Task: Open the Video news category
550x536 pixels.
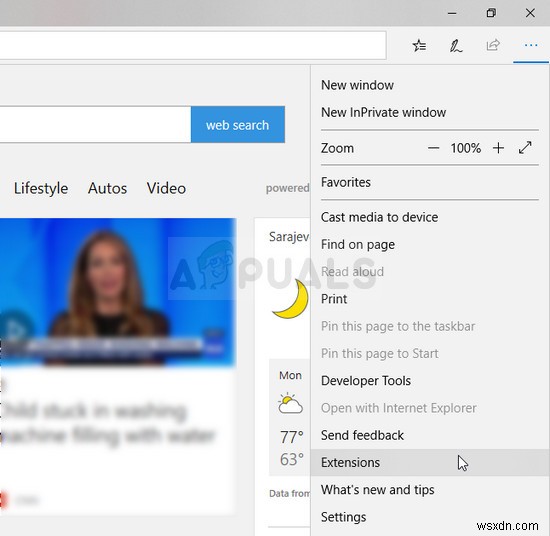Action: coord(166,188)
